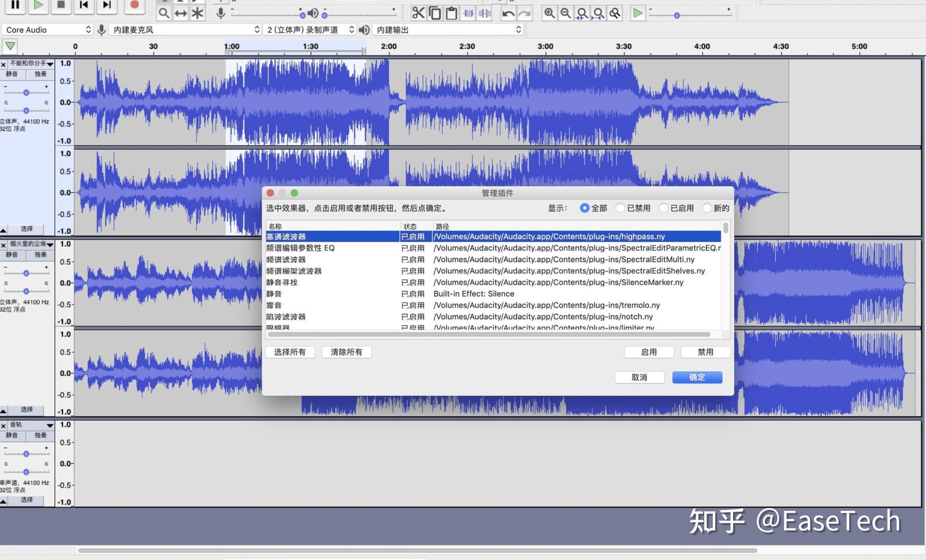Click the Fit Project to window icon
Screen dimensions: 926x560
coord(598,13)
